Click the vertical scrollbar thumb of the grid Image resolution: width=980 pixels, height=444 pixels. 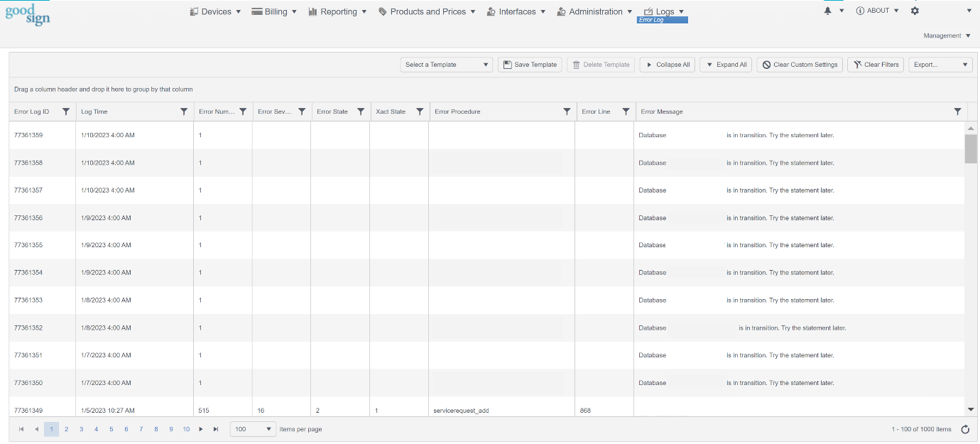pos(971,148)
